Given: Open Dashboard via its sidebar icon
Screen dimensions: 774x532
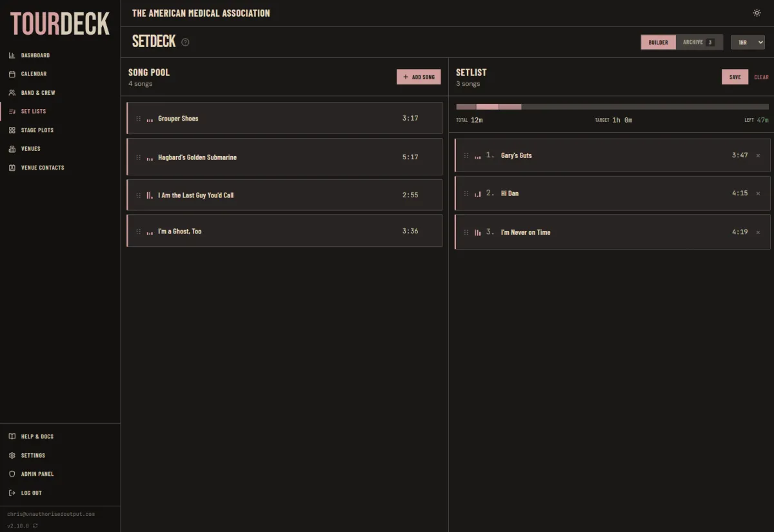Looking at the screenshot, I should click(12, 55).
